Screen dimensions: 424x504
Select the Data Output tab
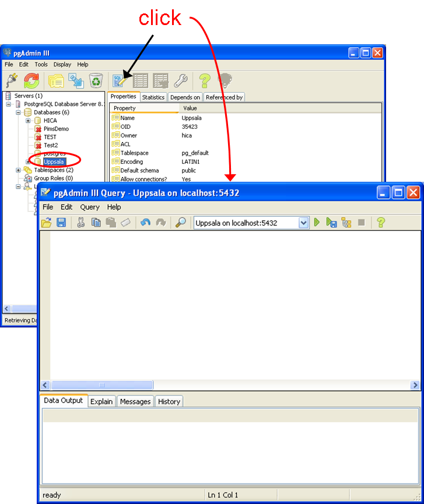(x=64, y=400)
